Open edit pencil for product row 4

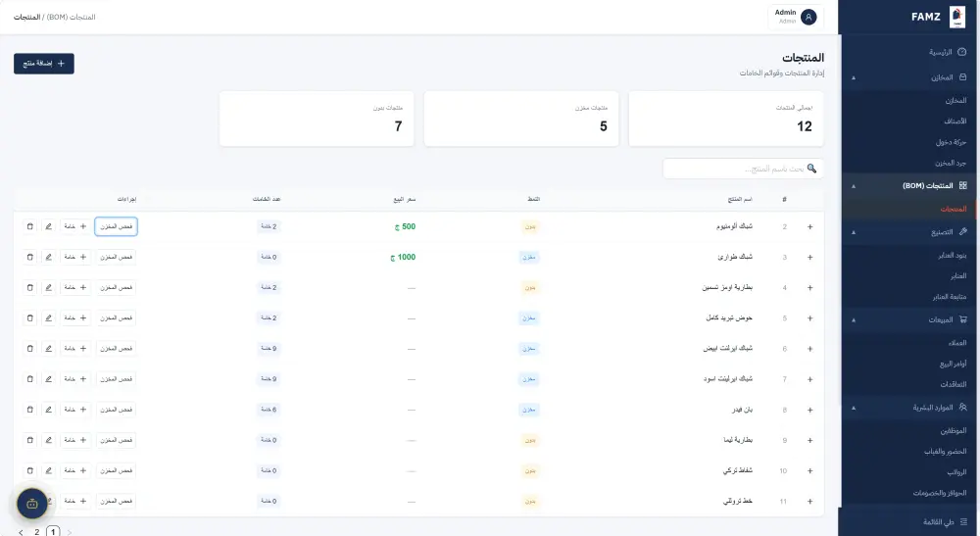48,287
